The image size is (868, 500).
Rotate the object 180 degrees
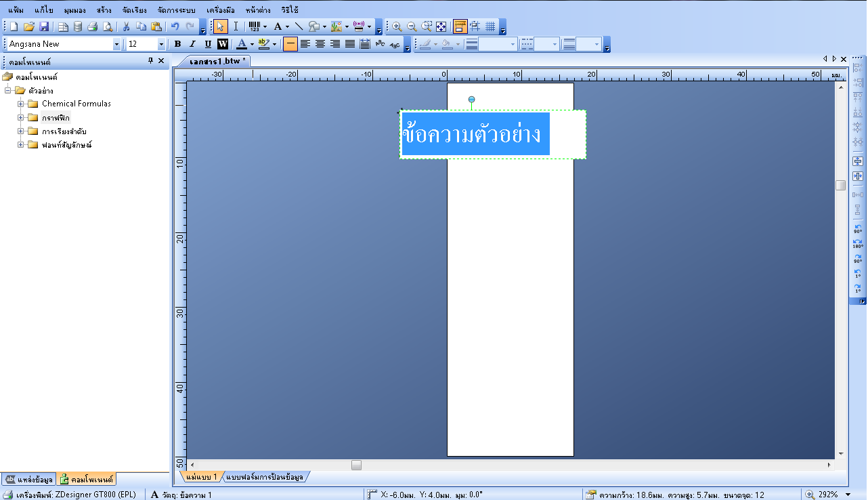click(858, 243)
